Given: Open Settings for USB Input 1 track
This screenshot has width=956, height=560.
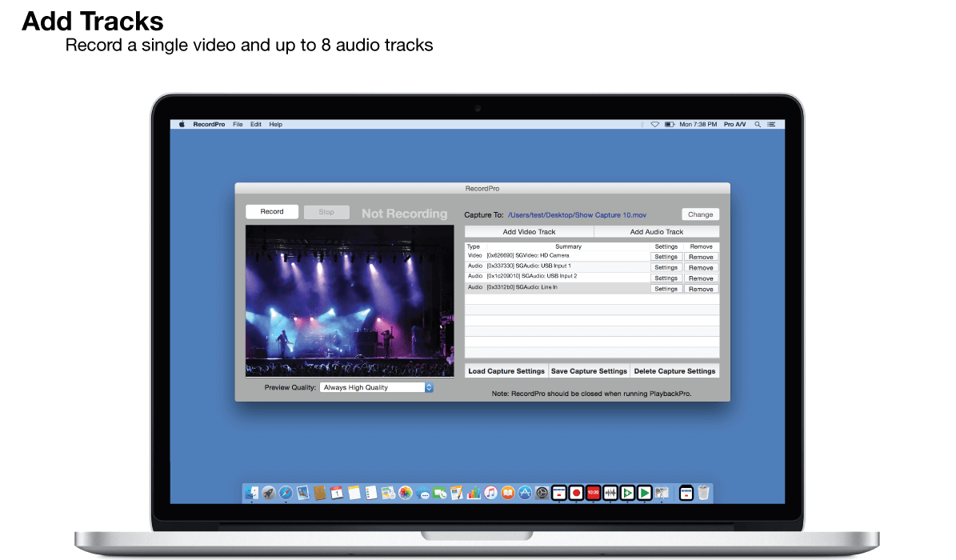Looking at the screenshot, I should [666, 267].
